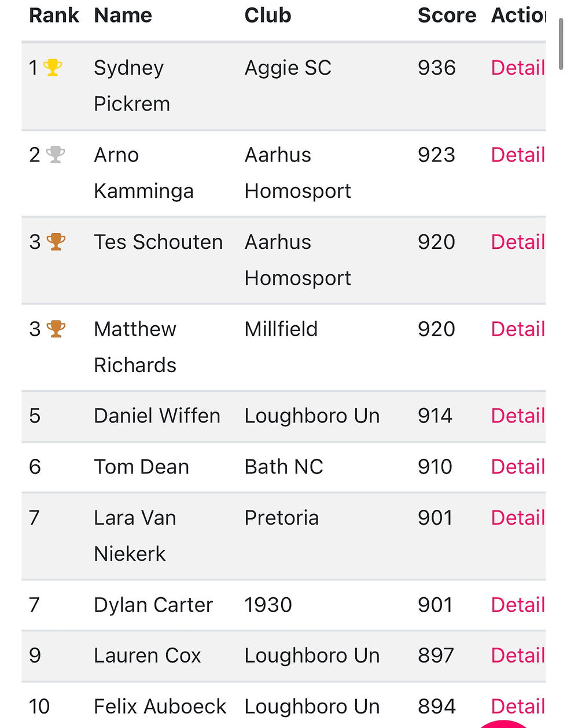
Task: Click the Name column header
Action: pos(123,15)
